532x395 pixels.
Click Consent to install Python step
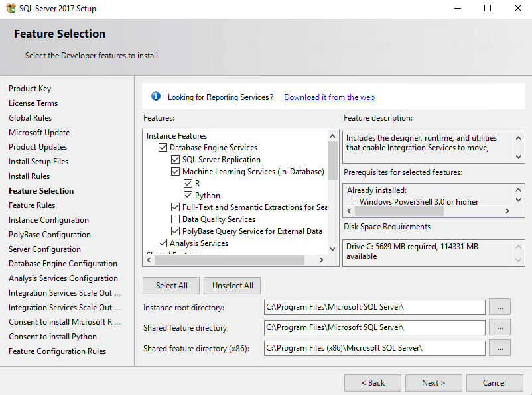click(52, 336)
